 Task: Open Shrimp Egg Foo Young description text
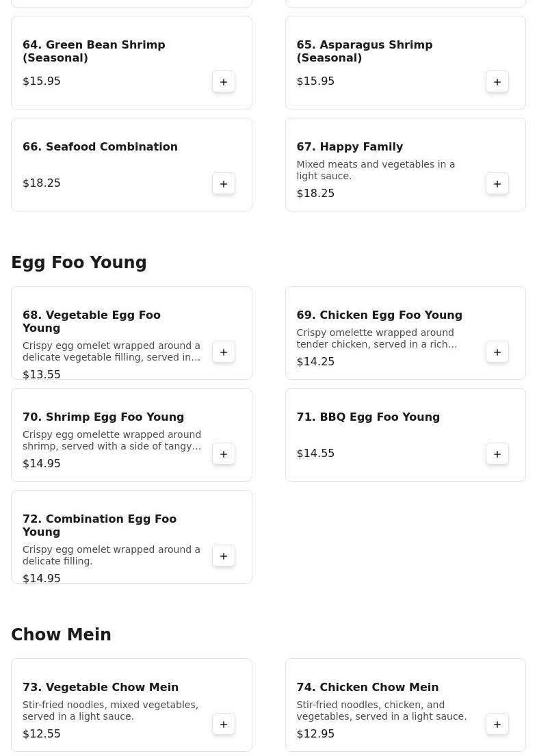click(112, 441)
